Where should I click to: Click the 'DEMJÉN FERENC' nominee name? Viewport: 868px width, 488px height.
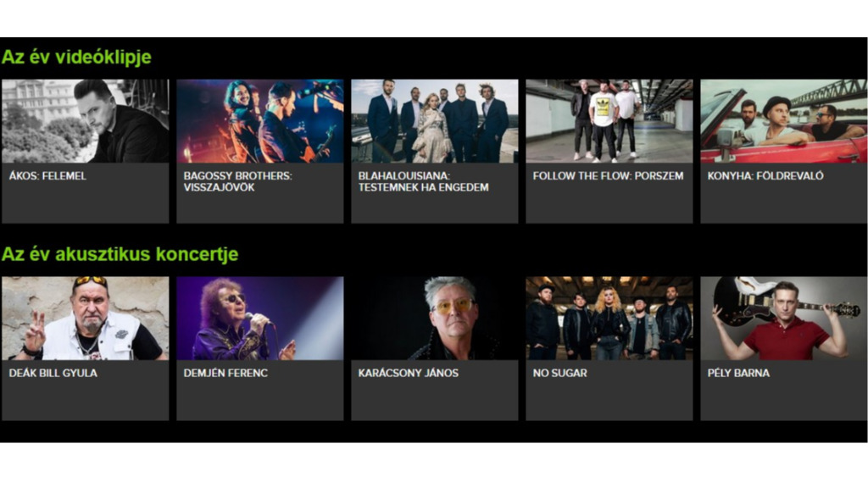click(x=225, y=373)
